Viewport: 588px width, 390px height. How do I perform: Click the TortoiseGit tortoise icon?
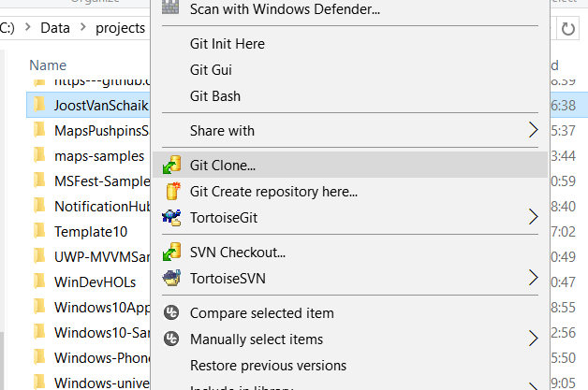tap(171, 218)
